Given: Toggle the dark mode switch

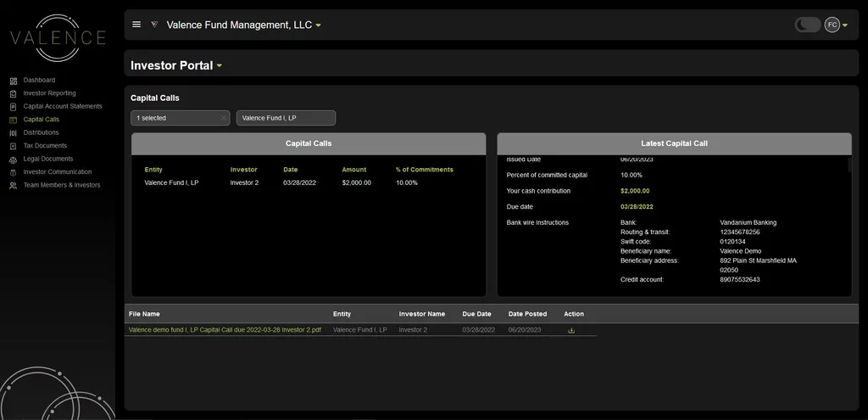Looking at the screenshot, I should click(x=807, y=25).
